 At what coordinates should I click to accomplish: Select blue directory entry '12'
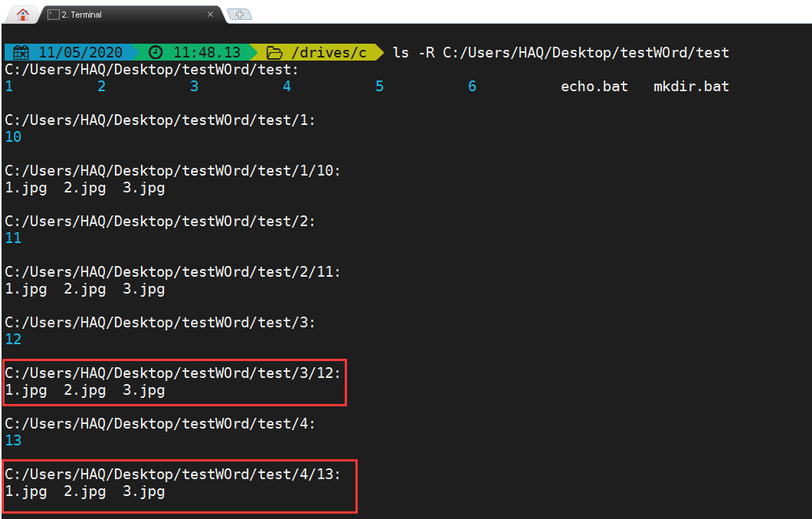13,339
